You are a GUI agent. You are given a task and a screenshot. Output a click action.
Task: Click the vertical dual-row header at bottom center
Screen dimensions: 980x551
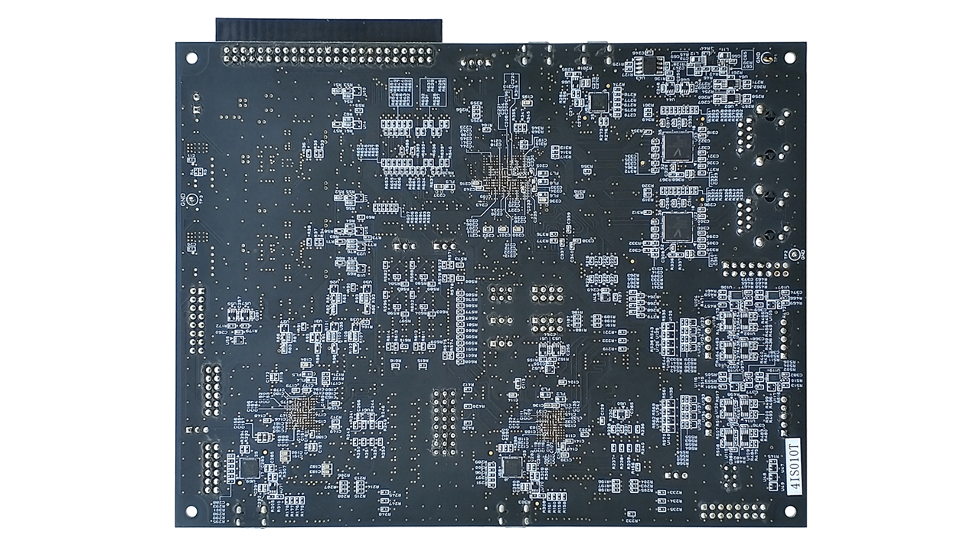click(444, 422)
